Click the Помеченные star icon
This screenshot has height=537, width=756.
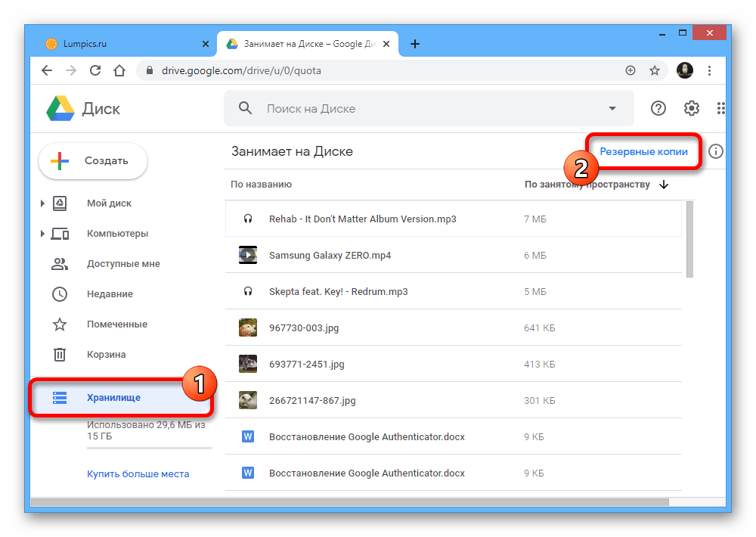click(59, 324)
